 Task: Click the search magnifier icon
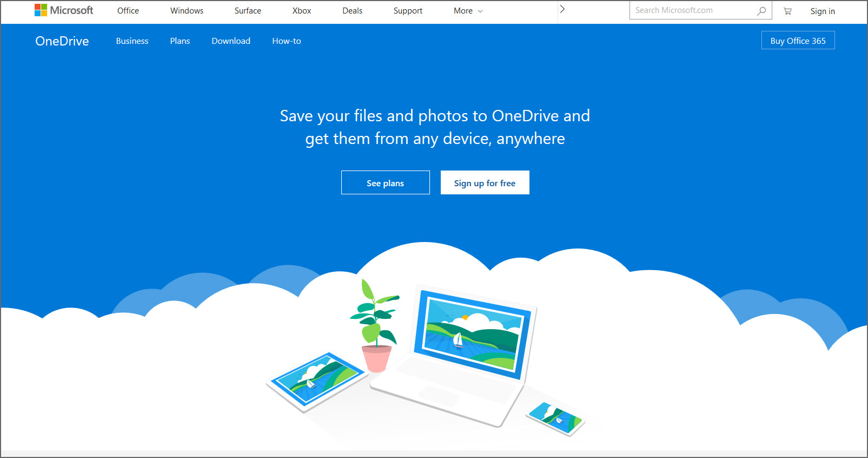pyautogui.click(x=761, y=10)
